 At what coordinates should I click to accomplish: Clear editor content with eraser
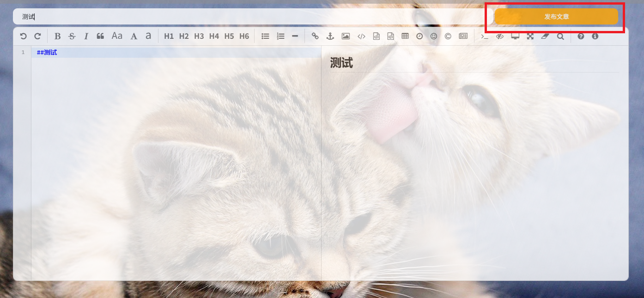[545, 36]
